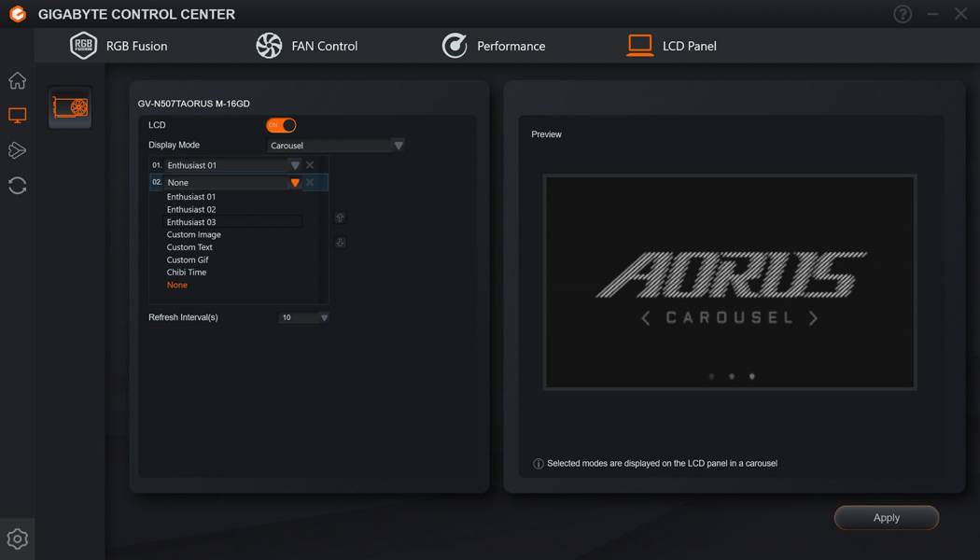Pick Custom Text from the list
Image resolution: width=980 pixels, height=560 pixels.
point(189,247)
